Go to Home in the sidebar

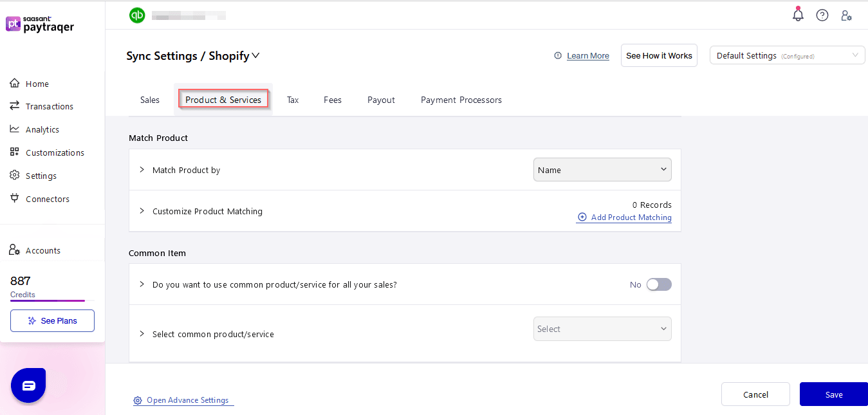point(37,84)
